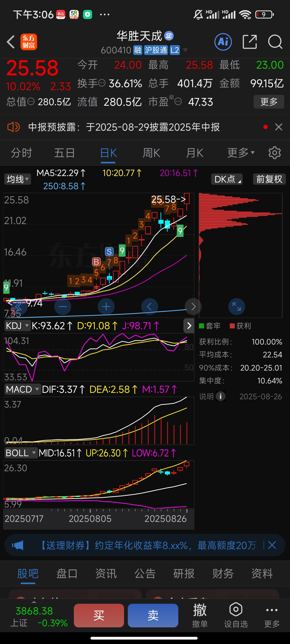Close the 送理财券 promo banner
The height and width of the screenshot is (644, 290).
pyautogui.click(x=272, y=545)
